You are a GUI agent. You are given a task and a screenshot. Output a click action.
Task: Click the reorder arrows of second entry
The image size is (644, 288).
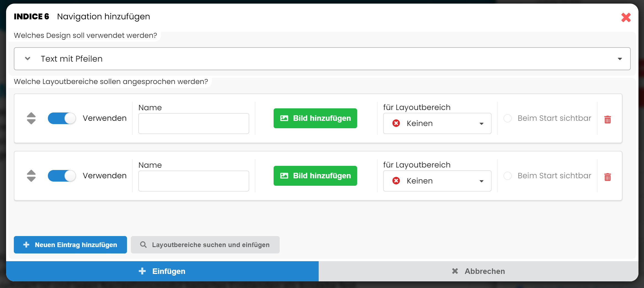[31, 176]
